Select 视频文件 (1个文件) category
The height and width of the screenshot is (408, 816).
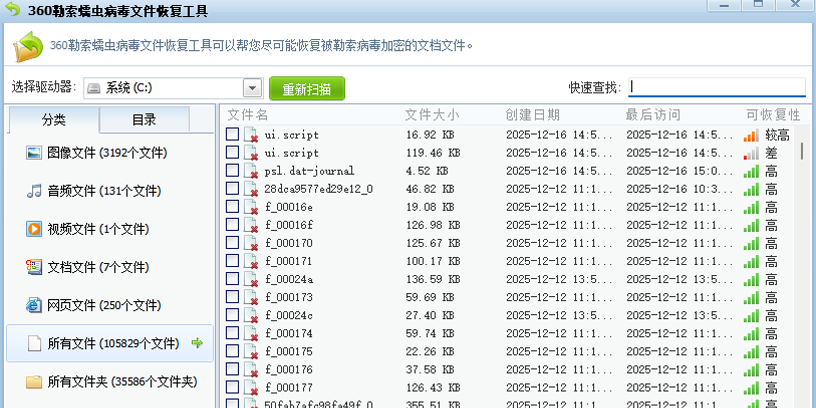110,229
